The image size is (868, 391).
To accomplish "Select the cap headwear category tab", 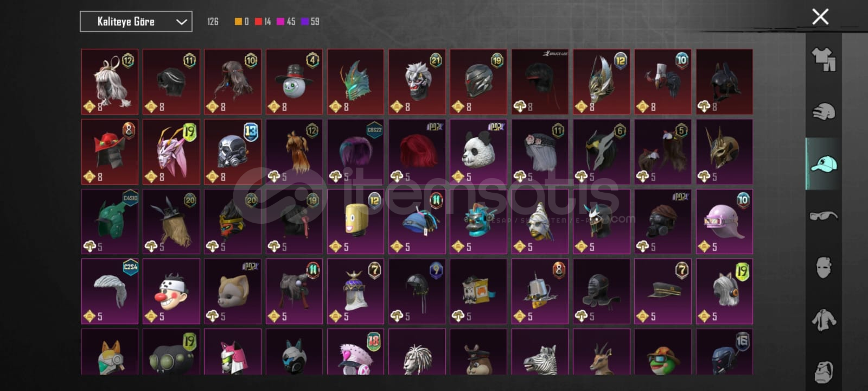I will point(824,163).
